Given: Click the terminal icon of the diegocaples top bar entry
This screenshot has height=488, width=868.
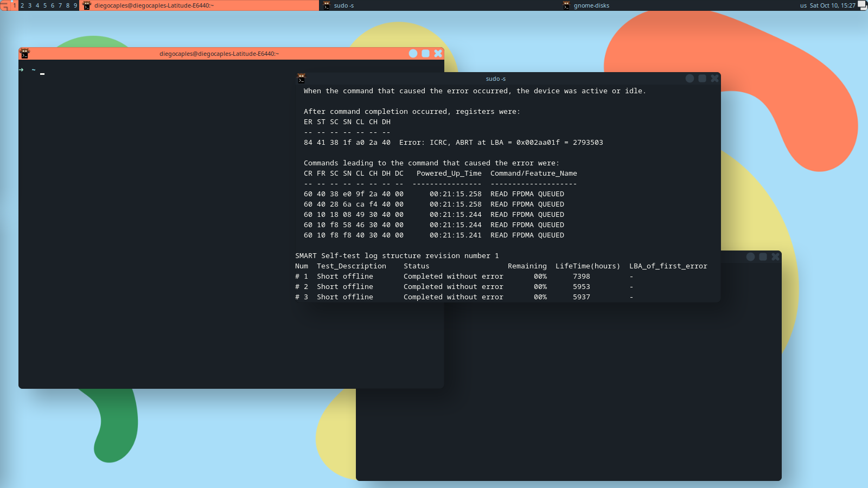Looking at the screenshot, I should [87, 5].
